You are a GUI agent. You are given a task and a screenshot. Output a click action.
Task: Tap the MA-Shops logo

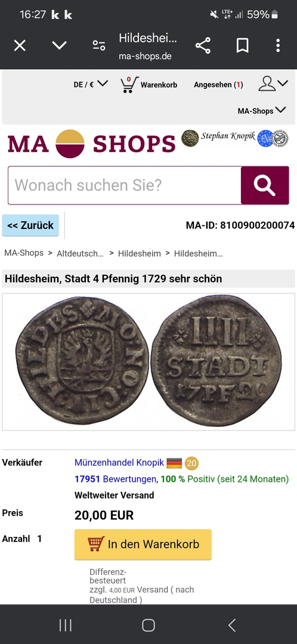pos(91,144)
